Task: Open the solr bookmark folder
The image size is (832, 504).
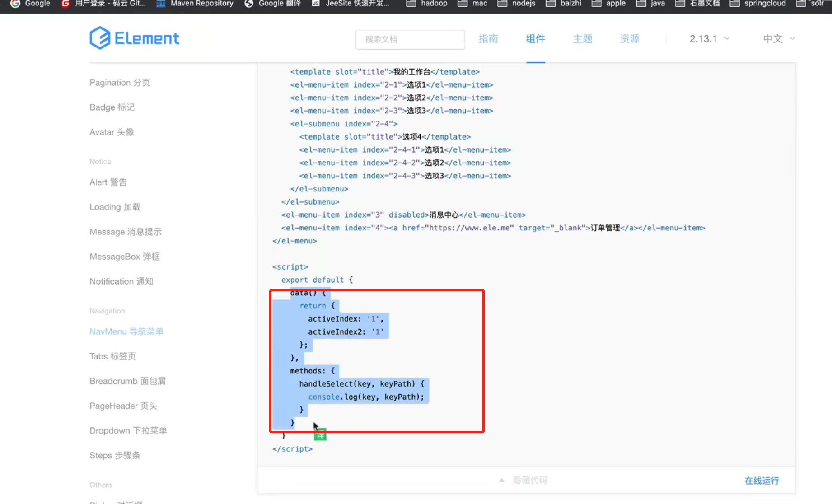Action: coord(810,4)
